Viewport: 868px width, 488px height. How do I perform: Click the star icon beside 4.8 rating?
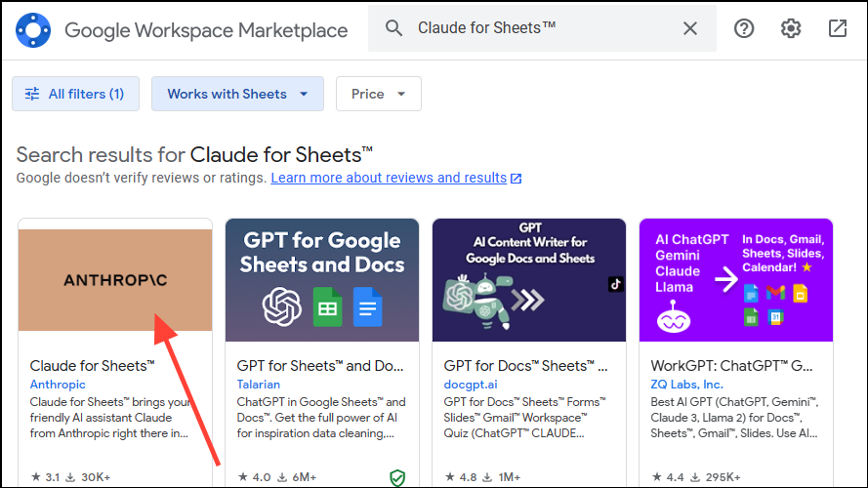tap(450, 477)
